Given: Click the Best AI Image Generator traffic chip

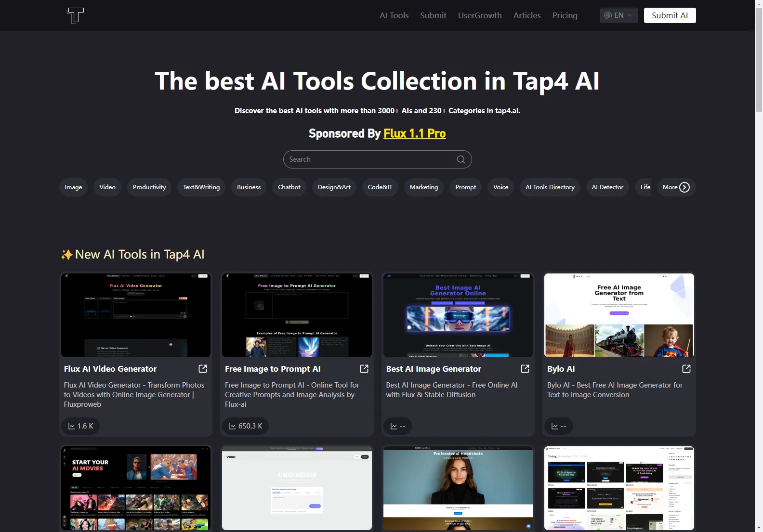Looking at the screenshot, I should (x=398, y=426).
